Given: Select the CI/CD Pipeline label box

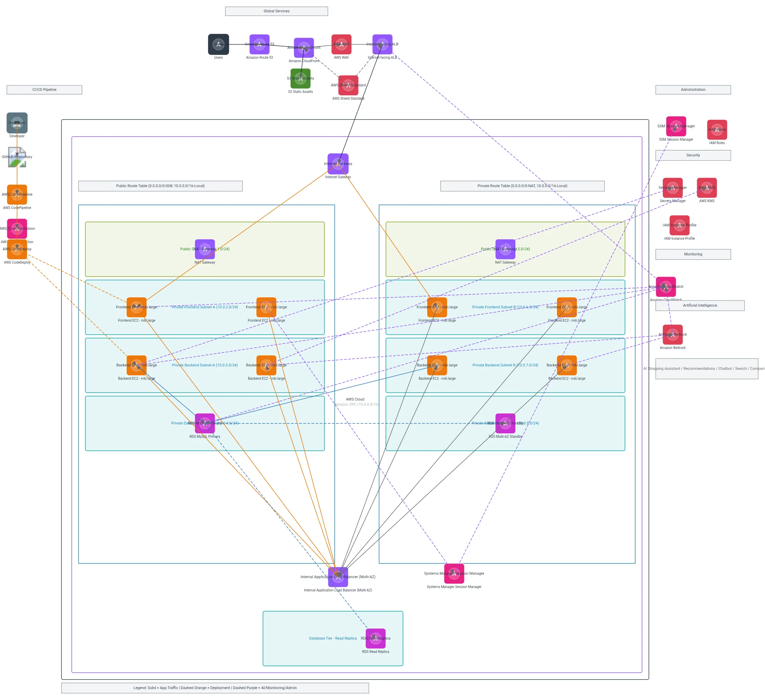Looking at the screenshot, I should [x=44, y=89].
